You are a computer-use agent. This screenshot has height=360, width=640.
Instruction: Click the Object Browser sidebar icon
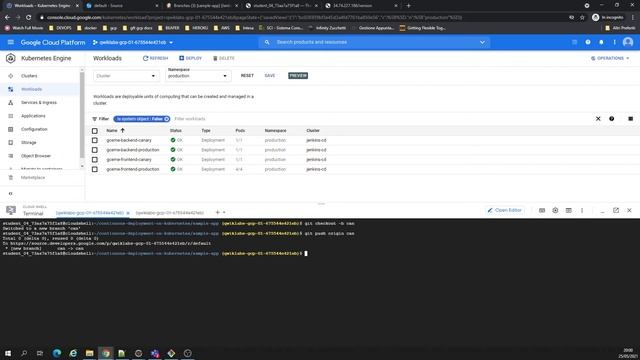point(11,156)
